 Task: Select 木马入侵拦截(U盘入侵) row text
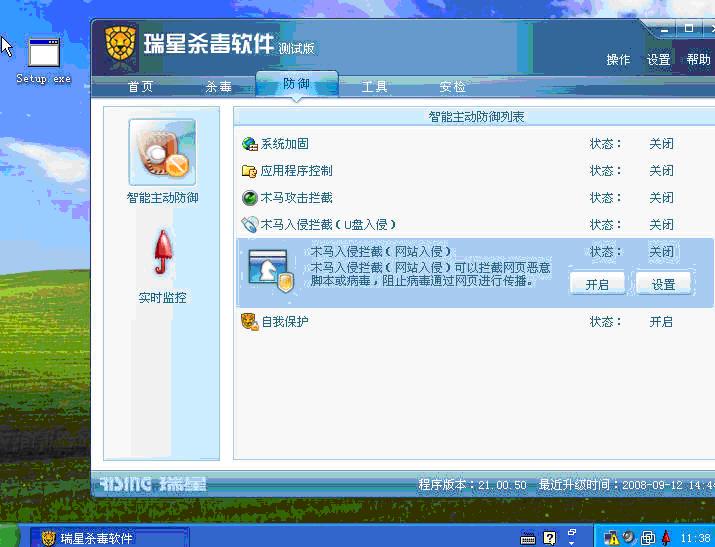[x=328, y=225]
